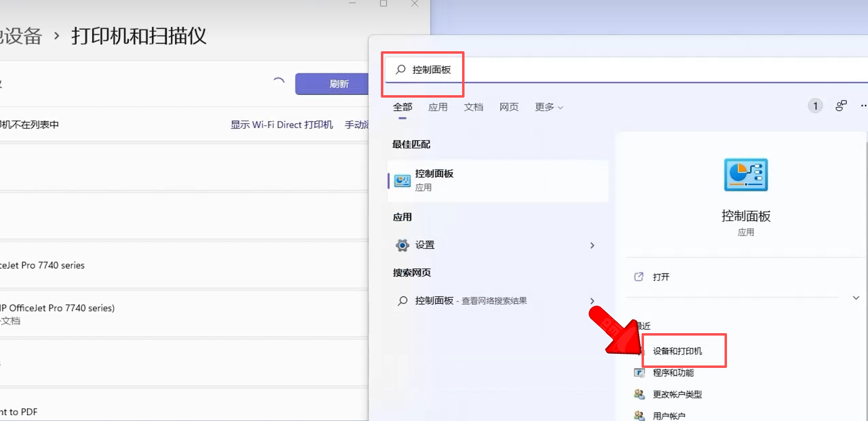The height and width of the screenshot is (421, 868).
Task: Click the gear icon beside 设置
Action: click(402, 245)
